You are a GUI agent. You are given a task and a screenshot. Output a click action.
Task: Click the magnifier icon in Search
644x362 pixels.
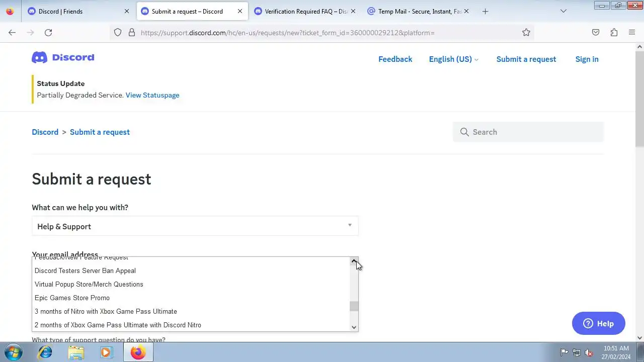(464, 132)
